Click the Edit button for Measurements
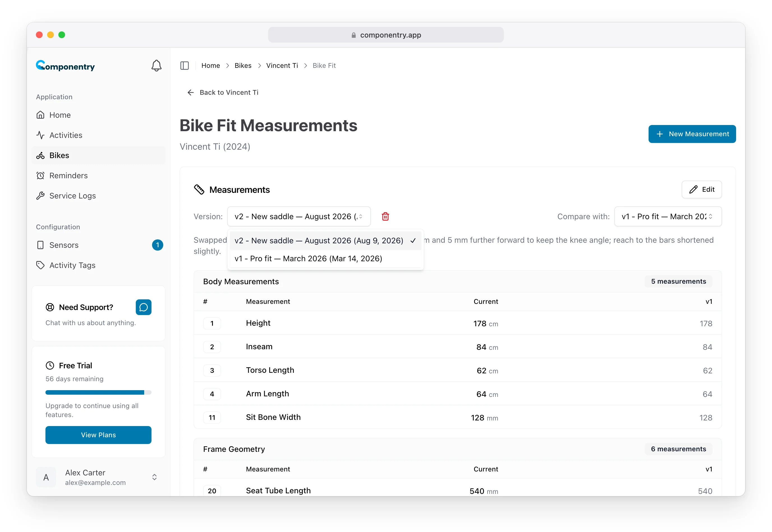The height and width of the screenshot is (532, 772). 701,190
